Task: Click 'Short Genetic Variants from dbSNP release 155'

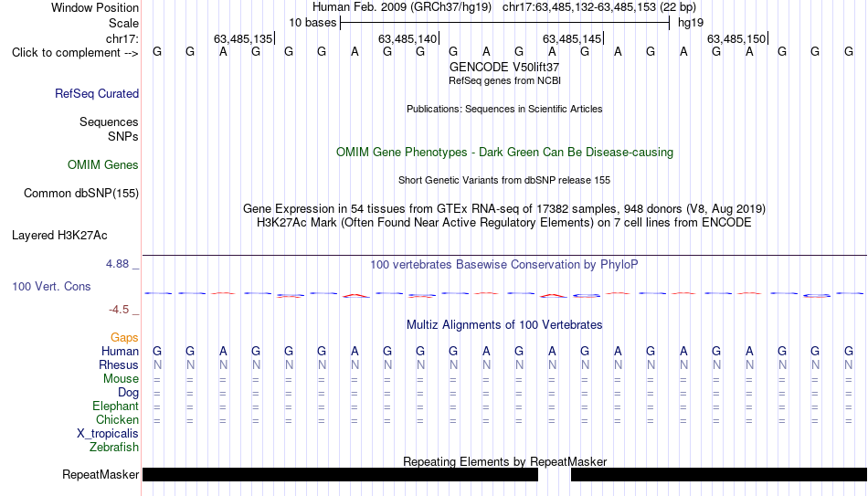Action: click(x=504, y=181)
